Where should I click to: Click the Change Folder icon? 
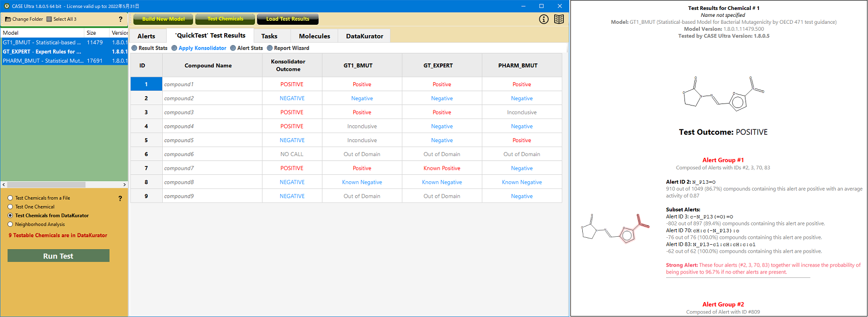[x=8, y=19]
